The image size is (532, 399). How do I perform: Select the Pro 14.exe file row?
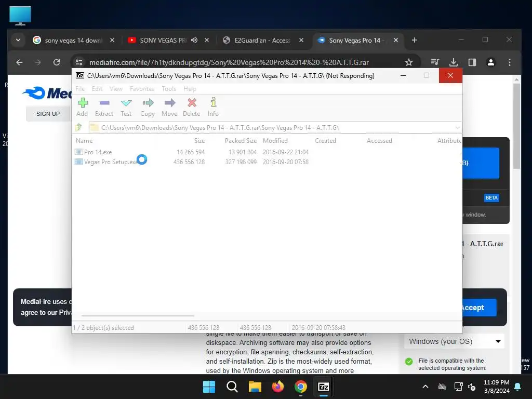tap(267, 152)
